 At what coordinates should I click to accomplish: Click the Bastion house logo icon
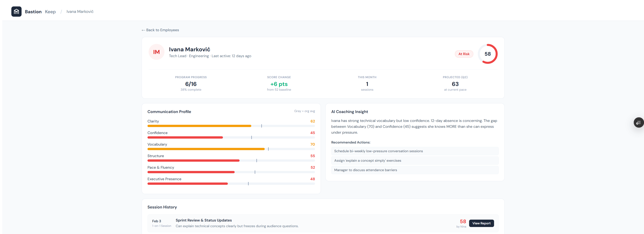pyautogui.click(x=16, y=11)
